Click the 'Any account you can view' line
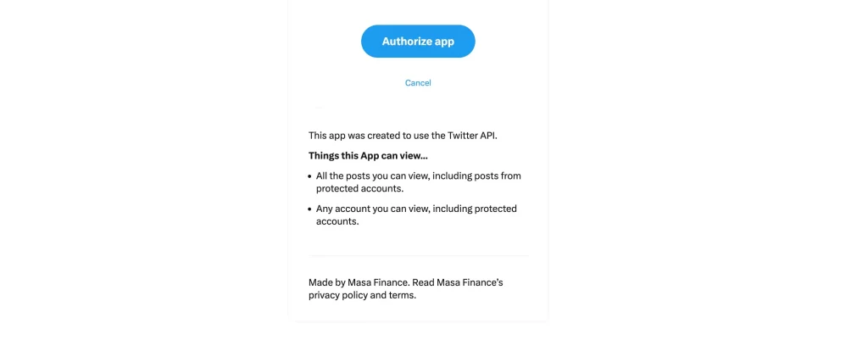Viewport: 868px width, 340px height. tap(416, 209)
